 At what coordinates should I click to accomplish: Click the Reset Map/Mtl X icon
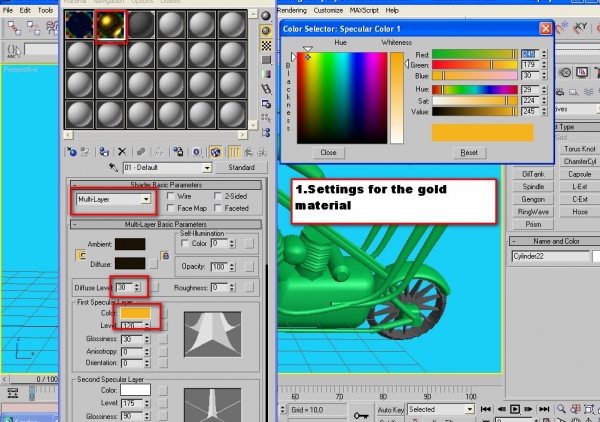pyautogui.click(x=122, y=152)
